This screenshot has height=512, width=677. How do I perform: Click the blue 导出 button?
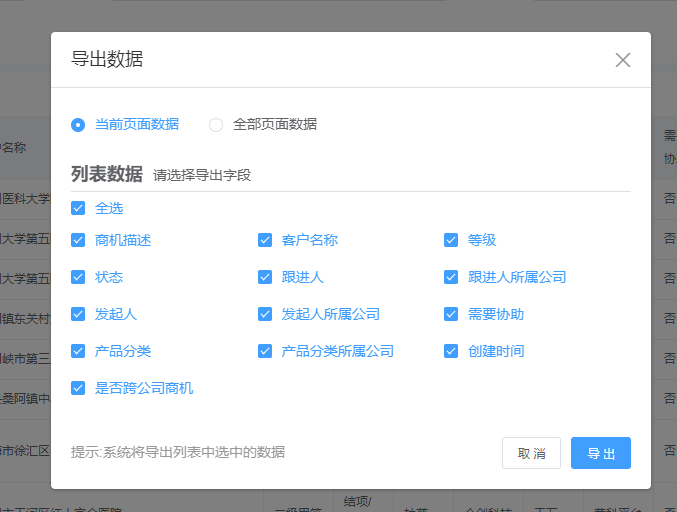(601, 453)
